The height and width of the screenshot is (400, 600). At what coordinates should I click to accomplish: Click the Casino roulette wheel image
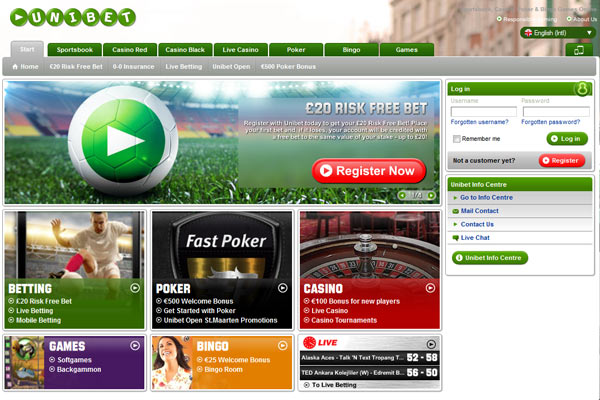[x=370, y=245]
